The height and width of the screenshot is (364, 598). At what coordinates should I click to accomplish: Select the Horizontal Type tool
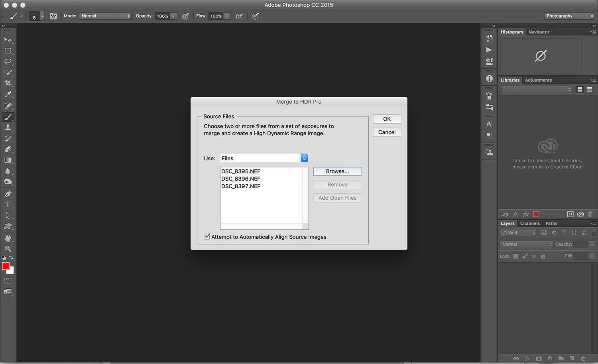coord(8,204)
